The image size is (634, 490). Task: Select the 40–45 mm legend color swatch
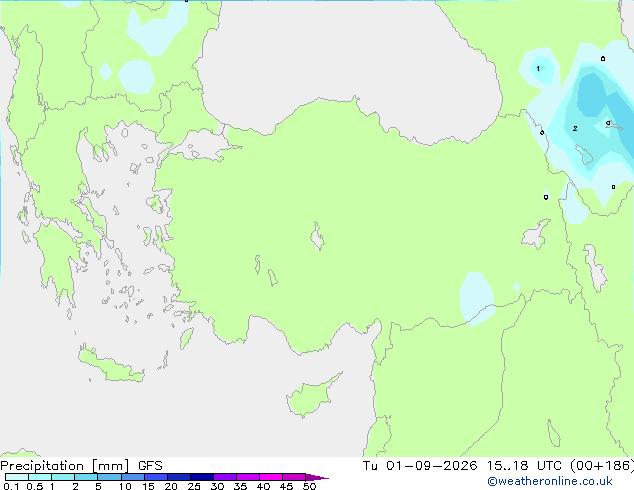click(271, 477)
